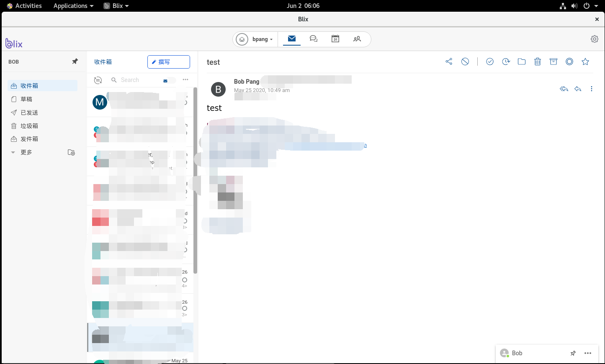Viewport: 605px width, 364px height.
Task: Expand the 更多 folders section
Action: (x=13, y=152)
